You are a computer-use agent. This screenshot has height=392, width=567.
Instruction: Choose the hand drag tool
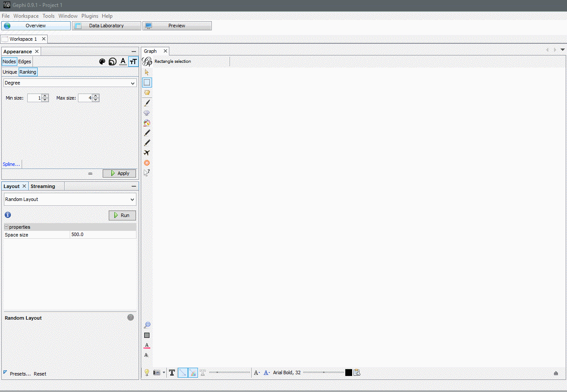(x=147, y=92)
